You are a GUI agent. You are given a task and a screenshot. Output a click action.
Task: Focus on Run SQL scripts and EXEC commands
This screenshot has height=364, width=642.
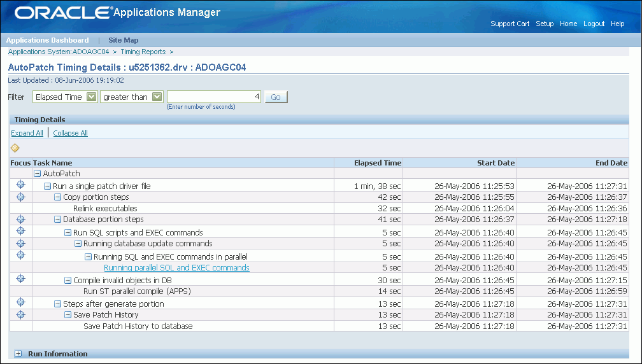20,230
